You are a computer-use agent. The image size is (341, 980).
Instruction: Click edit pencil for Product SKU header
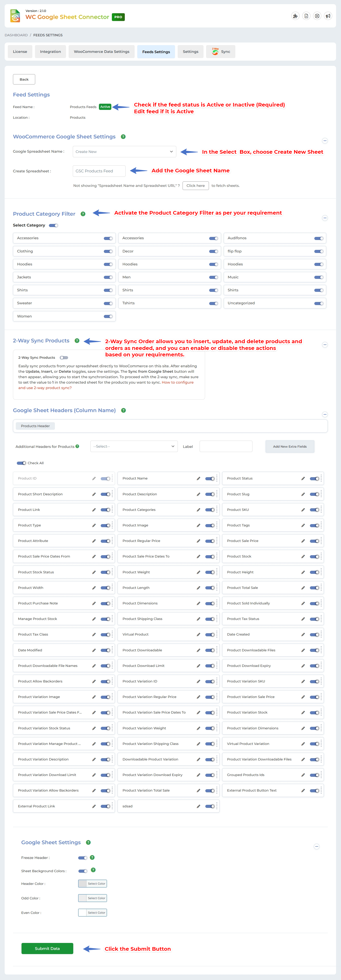tap(303, 510)
